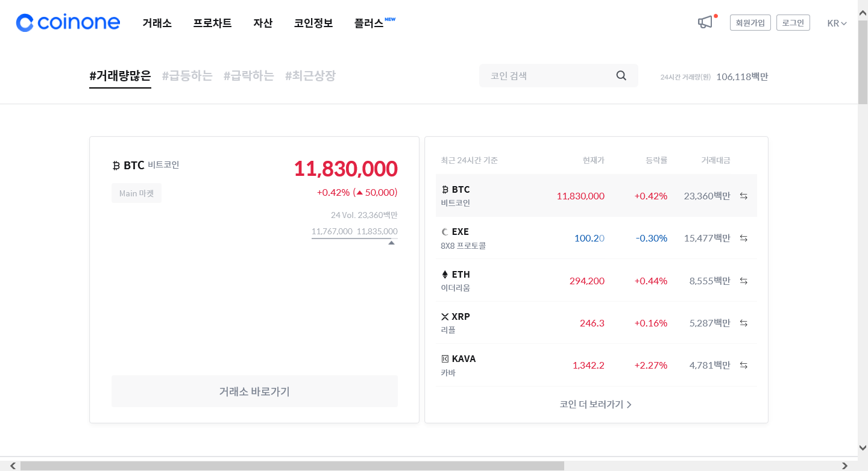Viewport: 868px width, 471px height.
Task: Click the -0.30% EXE change value
Action: point(652,238)
